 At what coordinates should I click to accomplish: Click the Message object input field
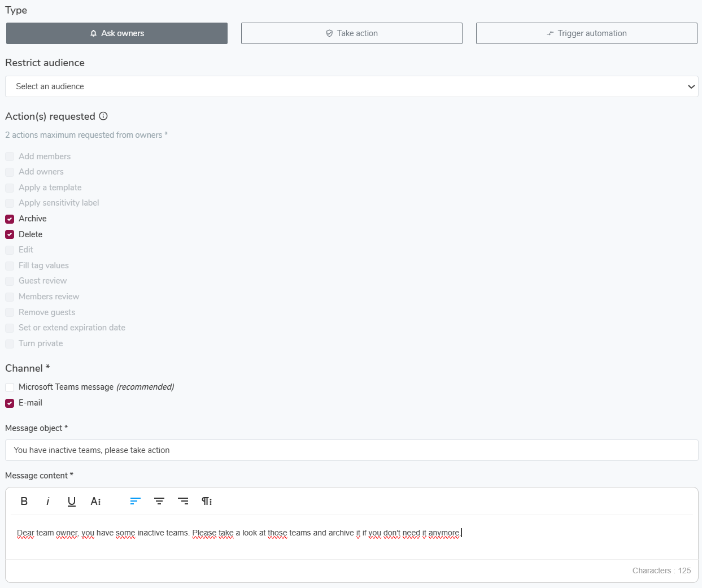[352, 450]
